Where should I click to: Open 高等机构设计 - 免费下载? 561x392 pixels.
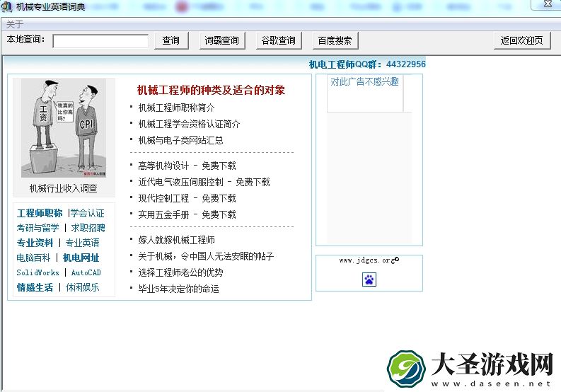[x=187, y=166]
